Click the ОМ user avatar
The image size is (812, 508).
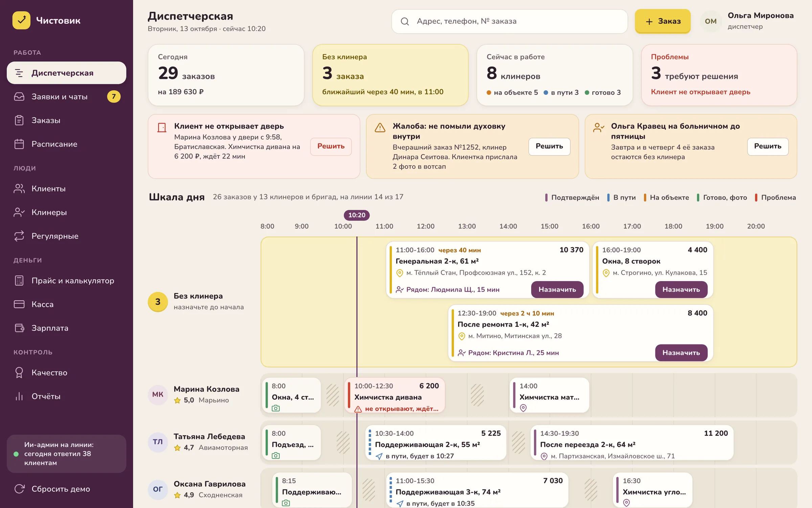point(710,21)
